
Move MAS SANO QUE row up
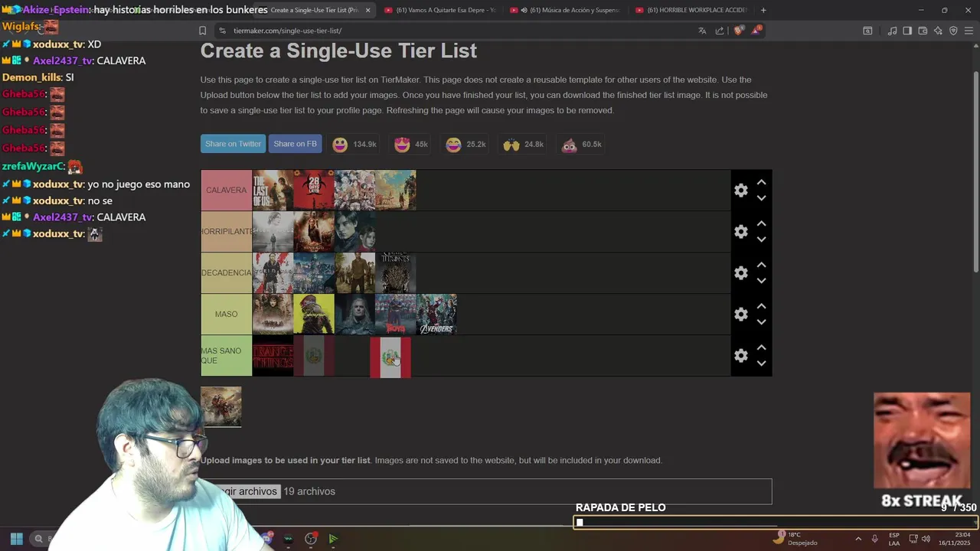(x=761, y=348)
